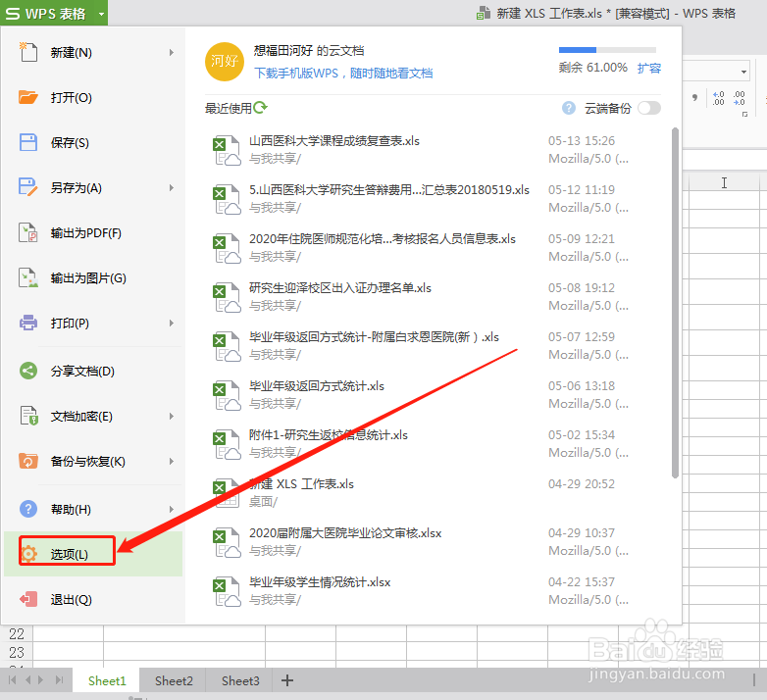Screen dimensions: 767x700
Task: Select 保存(S) menu item
Action: point(93,143)
